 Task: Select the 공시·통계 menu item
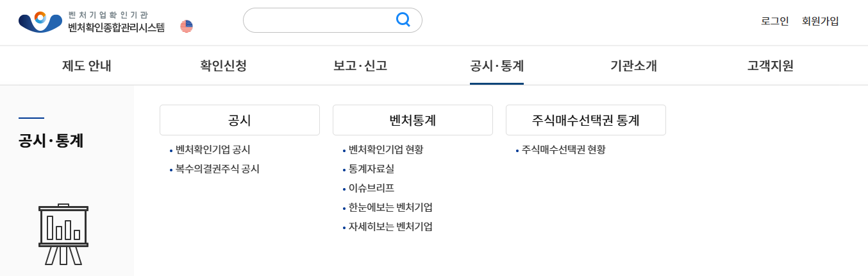497,65
